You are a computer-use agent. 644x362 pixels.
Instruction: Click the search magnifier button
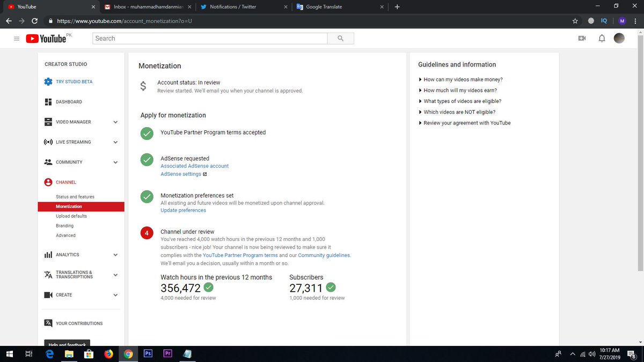(340, 39)
